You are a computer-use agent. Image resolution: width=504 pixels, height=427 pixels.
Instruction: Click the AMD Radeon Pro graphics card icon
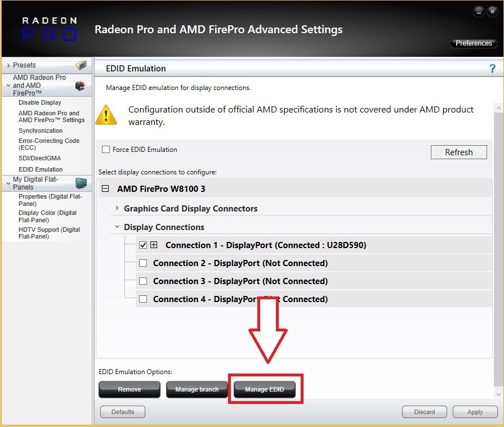(x=81, y=86)
